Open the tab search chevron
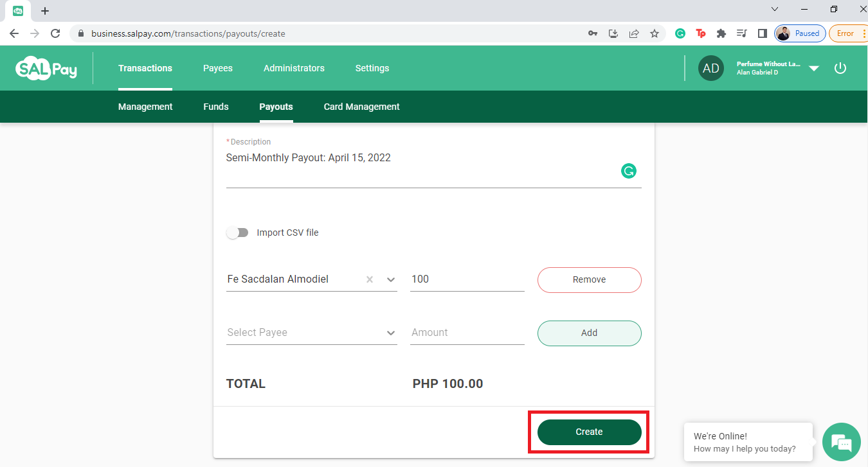 point(775,9)
